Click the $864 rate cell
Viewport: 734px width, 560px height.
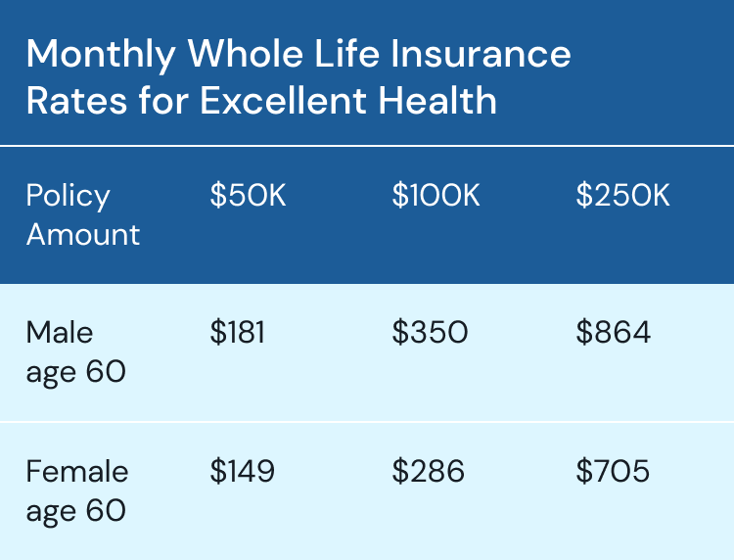[x=614, y=333]
